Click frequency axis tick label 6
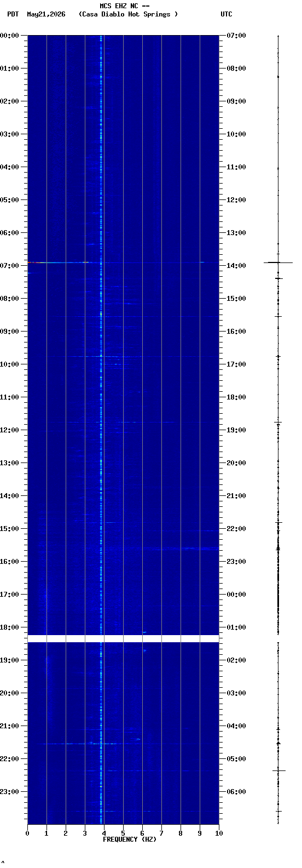This screenshot has height=868, width=302. click(142, 833)
